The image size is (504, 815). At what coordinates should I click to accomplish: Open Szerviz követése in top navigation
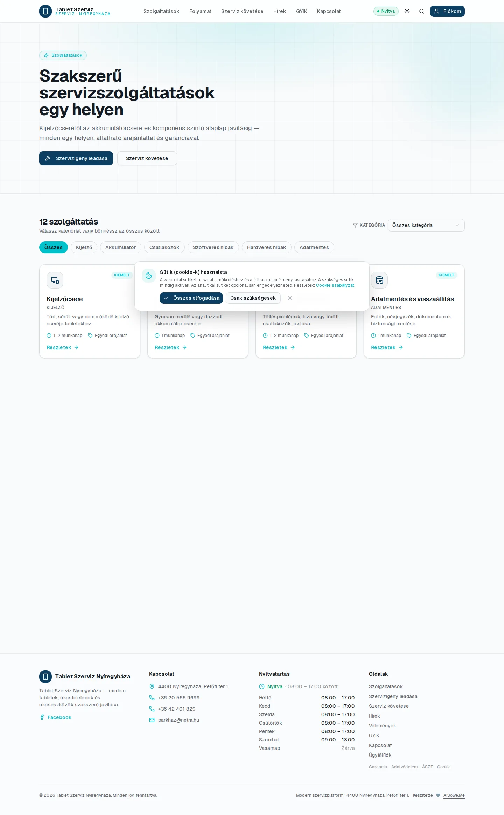coord(242,11)
